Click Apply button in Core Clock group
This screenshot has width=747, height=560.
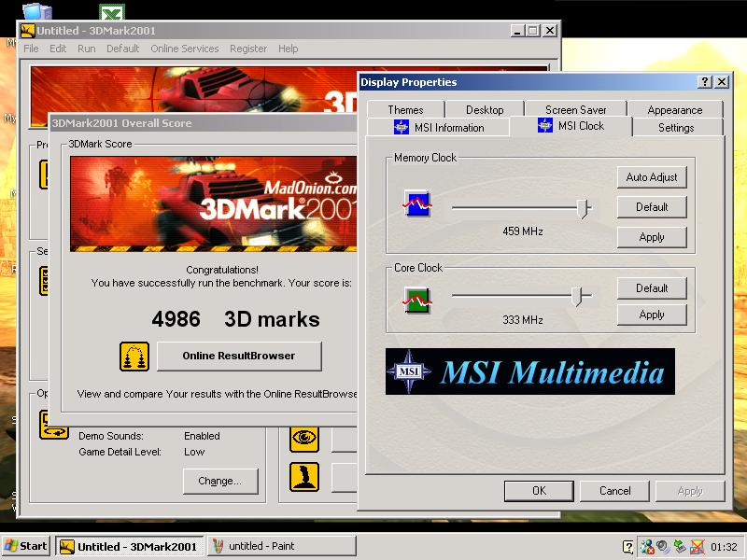(652, 315)
